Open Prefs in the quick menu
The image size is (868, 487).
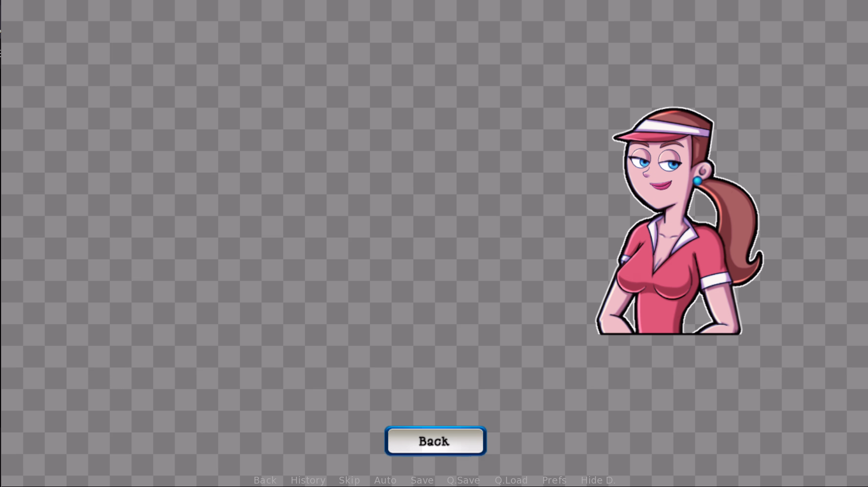[x=554, y=480]
